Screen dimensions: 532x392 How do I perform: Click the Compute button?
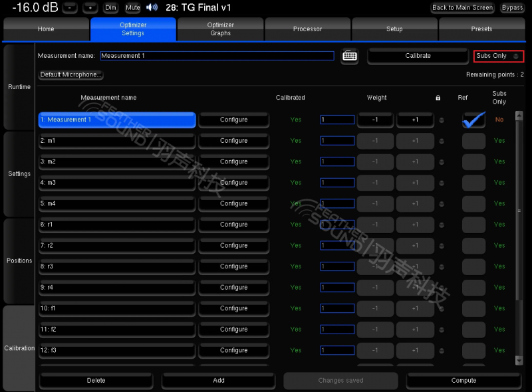point(464,381)
